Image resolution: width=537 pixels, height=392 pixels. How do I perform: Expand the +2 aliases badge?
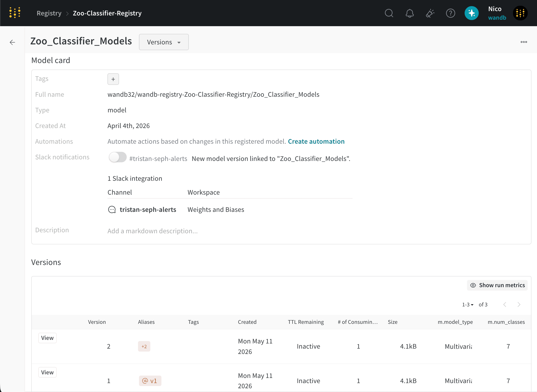144,346
